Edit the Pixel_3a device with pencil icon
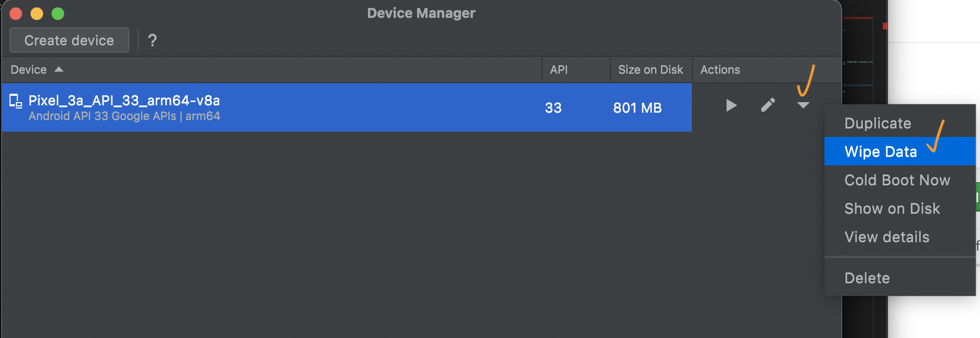The height and width of the screenshot is (338, 980). point(768,105)
